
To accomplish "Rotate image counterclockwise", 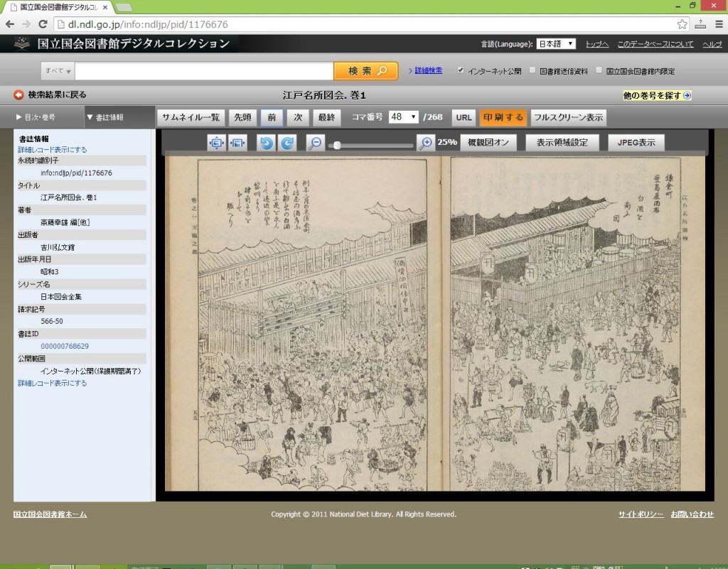I will tap(266, 143).
